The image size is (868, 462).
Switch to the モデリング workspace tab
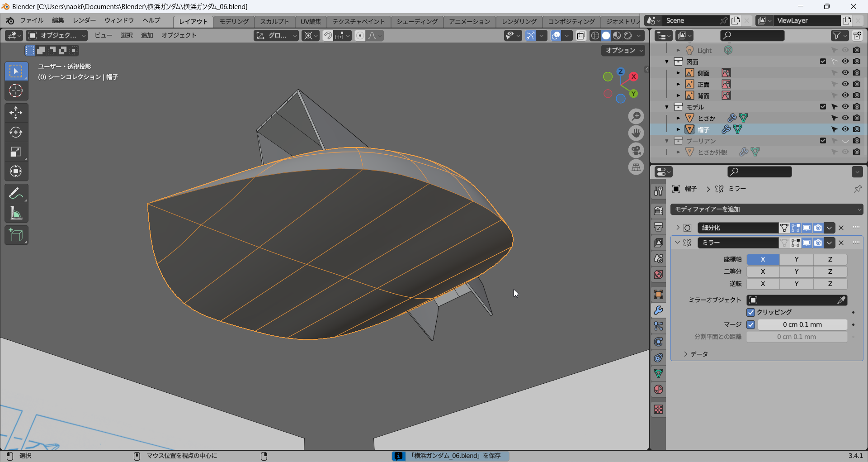(x=234, y=21)
